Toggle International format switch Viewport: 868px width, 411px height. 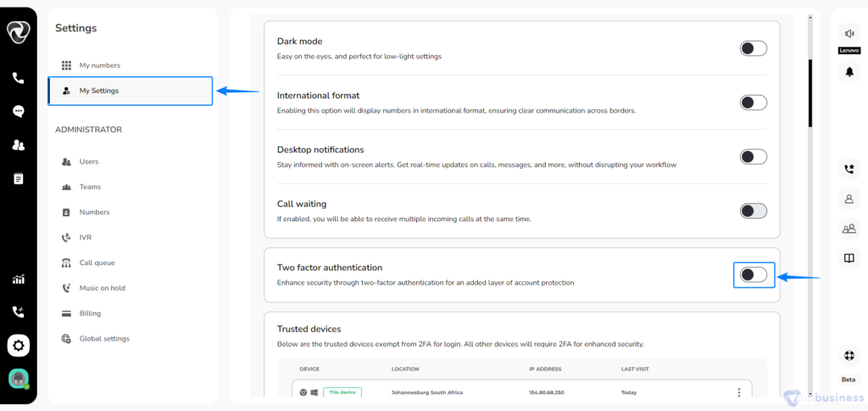click(x=754, y=103)
